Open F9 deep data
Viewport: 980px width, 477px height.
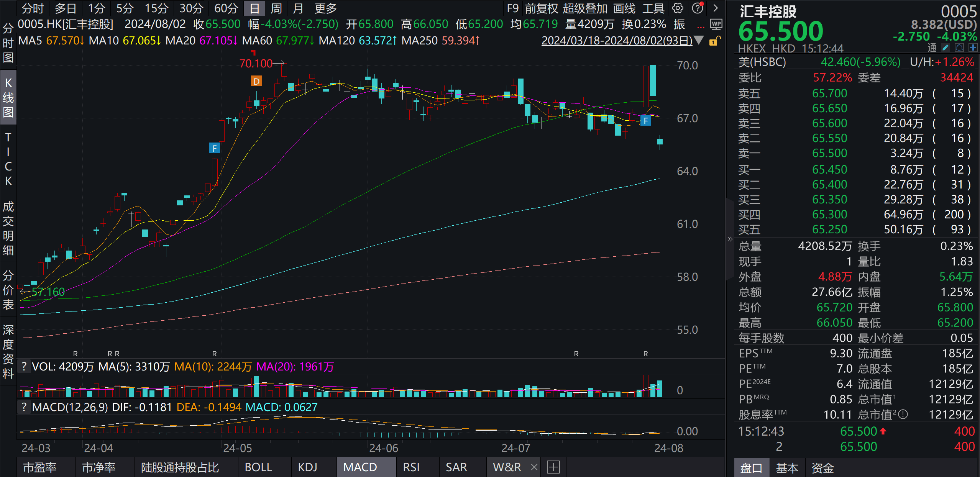512,8
